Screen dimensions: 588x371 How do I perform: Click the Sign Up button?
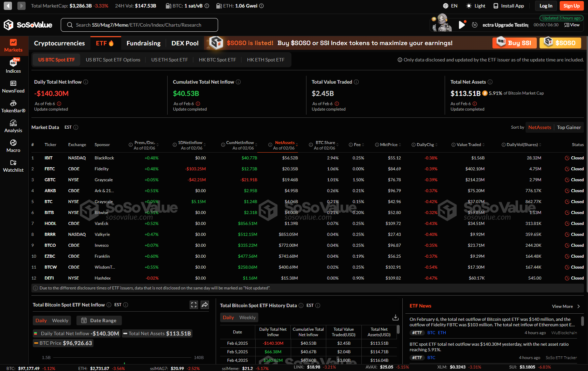[572, 6]
